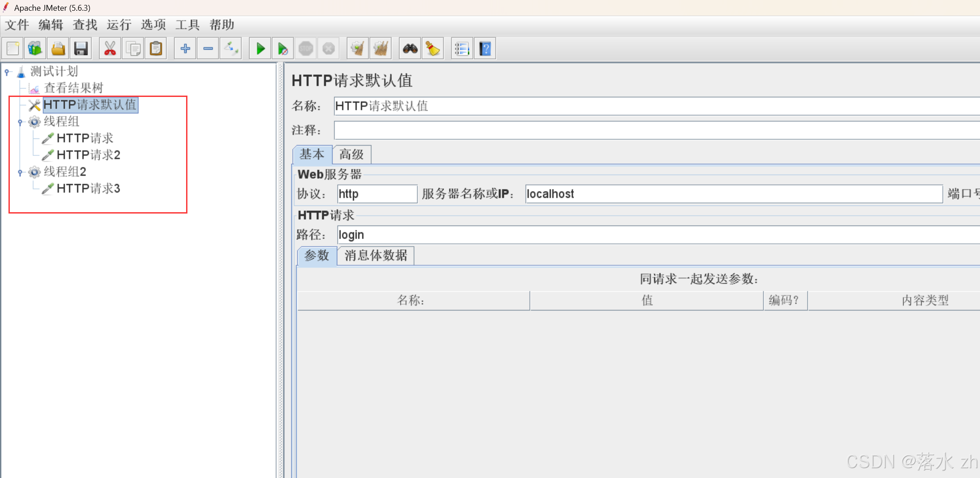Click the Toggle enable/disable icon
The image size is (980, 478).
pos(231,48)
